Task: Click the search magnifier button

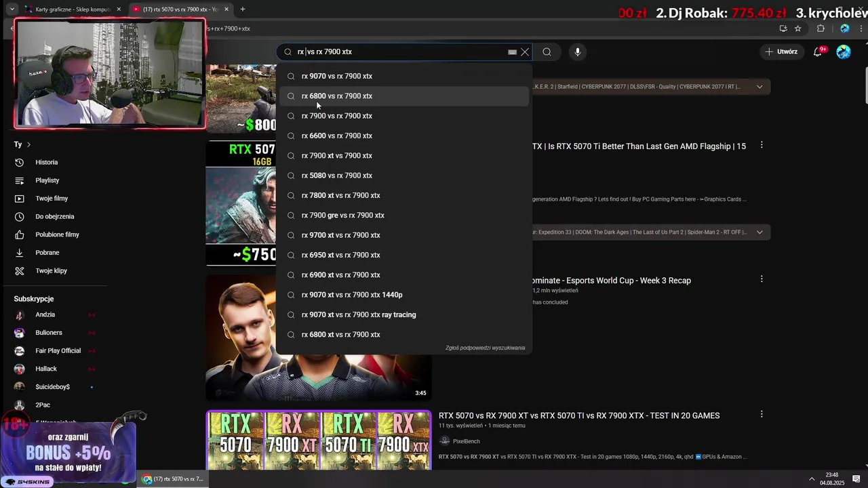Action: point(547,52)
